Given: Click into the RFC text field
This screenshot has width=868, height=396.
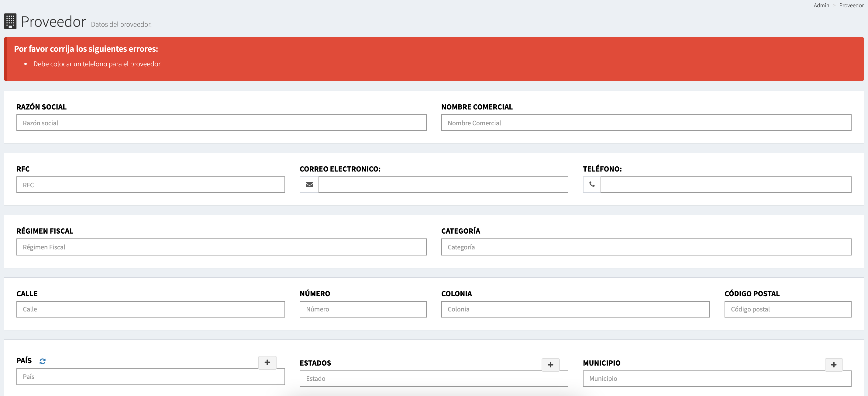Looking at the screenshot, I should click(150, 185).
